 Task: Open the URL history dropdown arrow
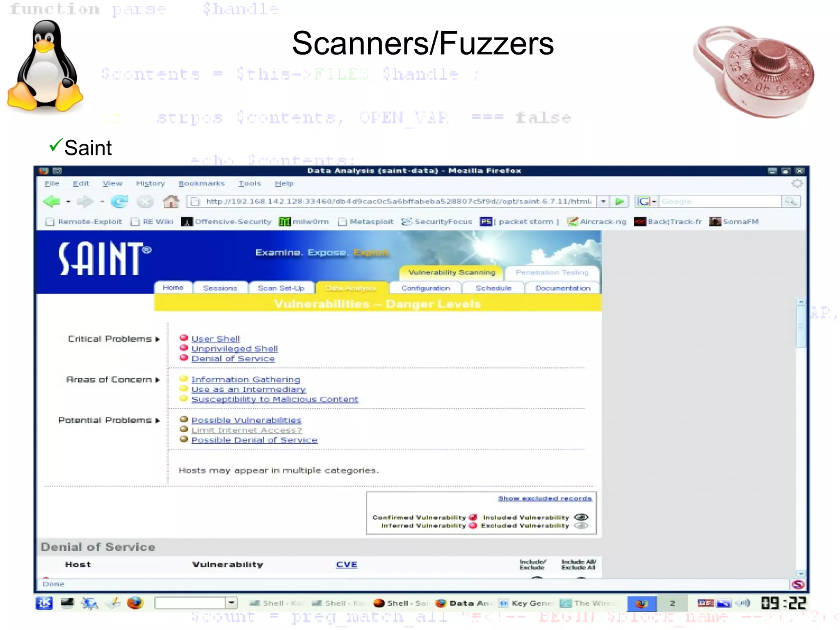pos(603,201)
